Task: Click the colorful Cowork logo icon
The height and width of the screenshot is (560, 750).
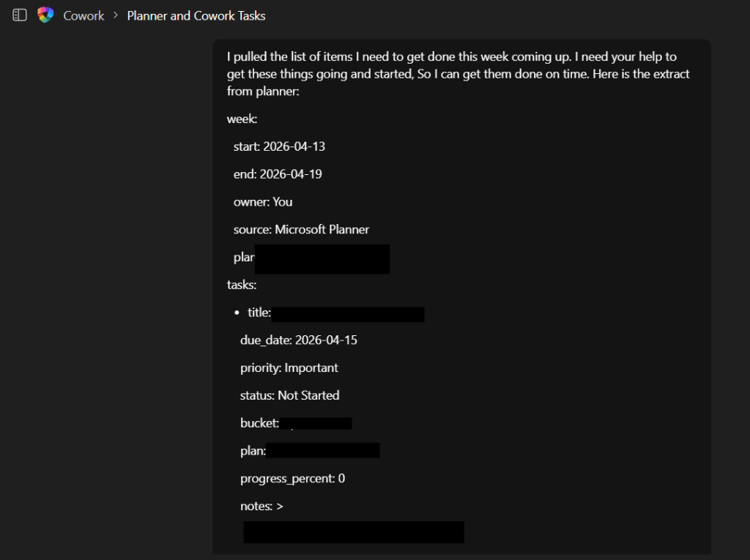Action: tap(46, 15)
